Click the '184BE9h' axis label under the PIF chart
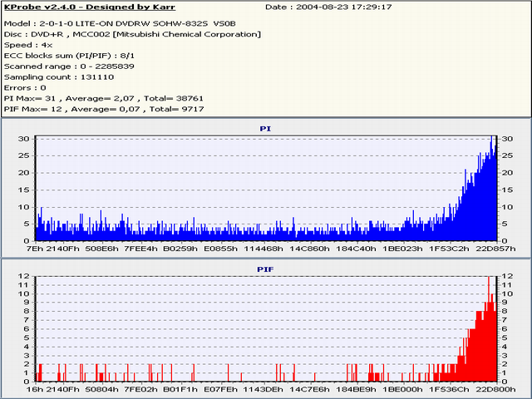Image resolution: width=532 pixels, height=399 pixels. 356,389
